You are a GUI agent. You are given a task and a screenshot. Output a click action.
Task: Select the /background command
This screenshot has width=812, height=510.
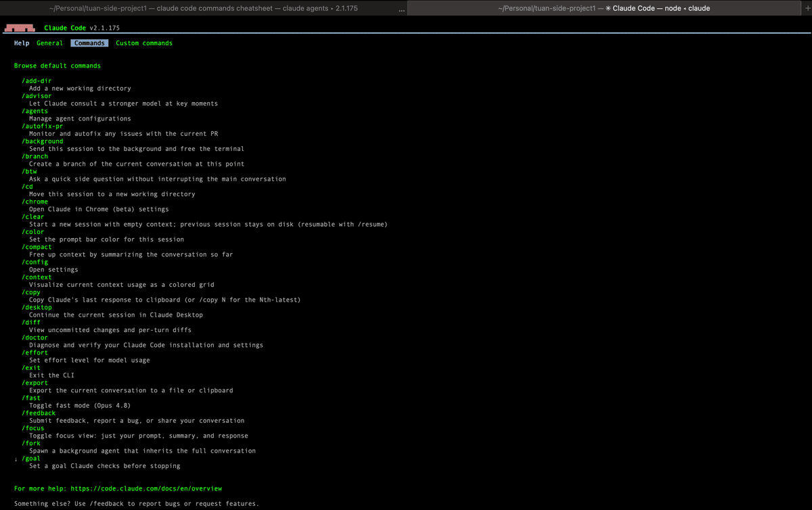tap(42, 141)
